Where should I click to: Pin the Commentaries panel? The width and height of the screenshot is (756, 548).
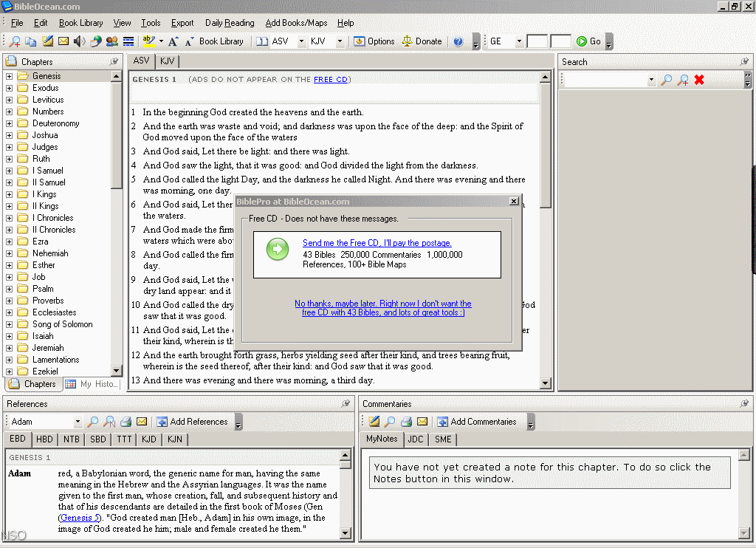pos(744,404)
